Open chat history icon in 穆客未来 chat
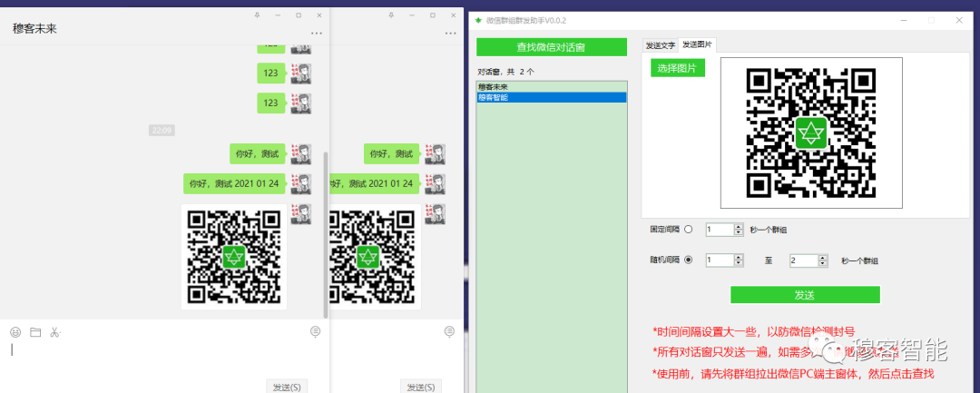980x393 pixels. 315,332
